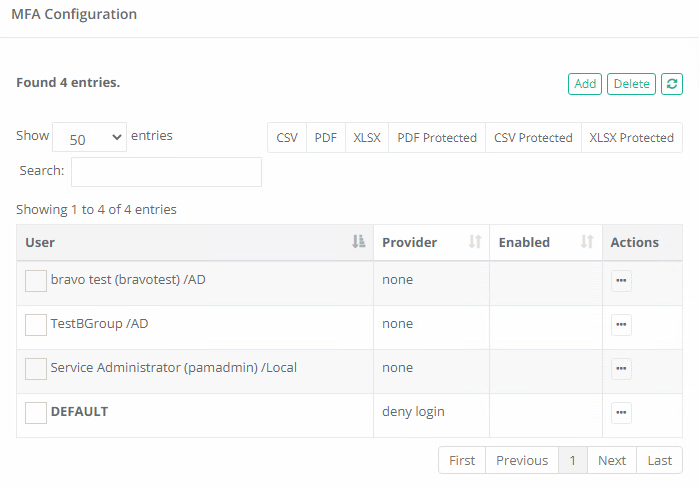Export table as PDF

326,138
